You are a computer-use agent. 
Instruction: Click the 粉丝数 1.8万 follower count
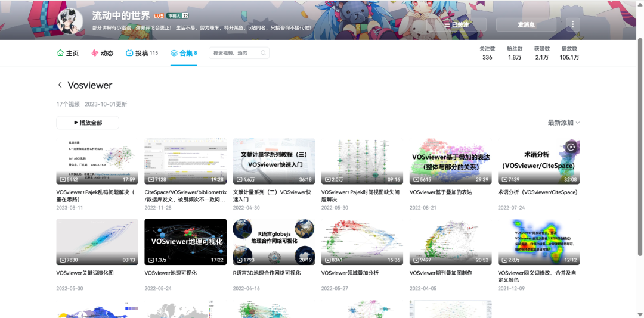[x=515, y=53]
